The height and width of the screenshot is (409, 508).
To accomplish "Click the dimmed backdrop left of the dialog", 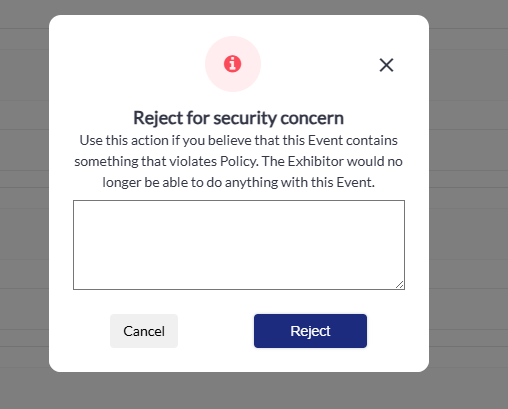I will [x=24, y=200].
